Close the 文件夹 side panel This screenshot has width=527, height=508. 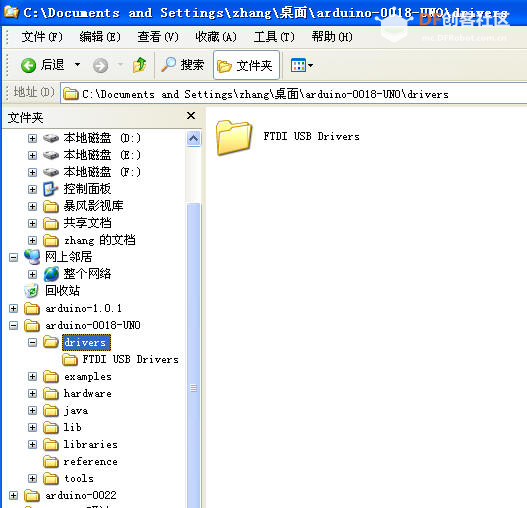point(191,116)
